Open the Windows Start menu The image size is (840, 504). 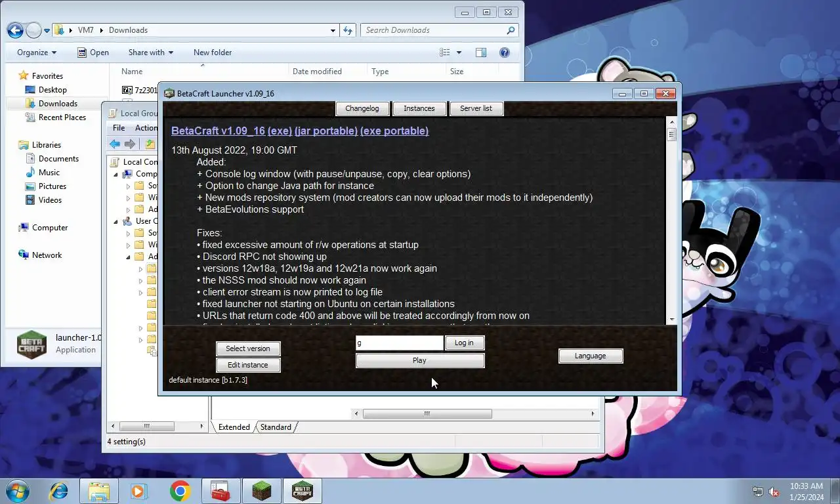[x=16, y=491]
